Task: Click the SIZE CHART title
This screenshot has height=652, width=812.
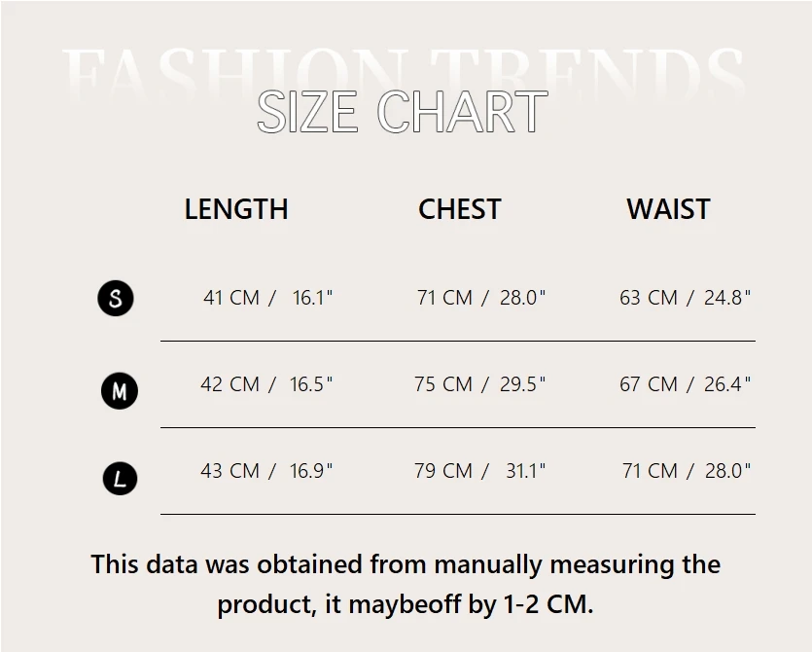Action: (x=402, y=113)
